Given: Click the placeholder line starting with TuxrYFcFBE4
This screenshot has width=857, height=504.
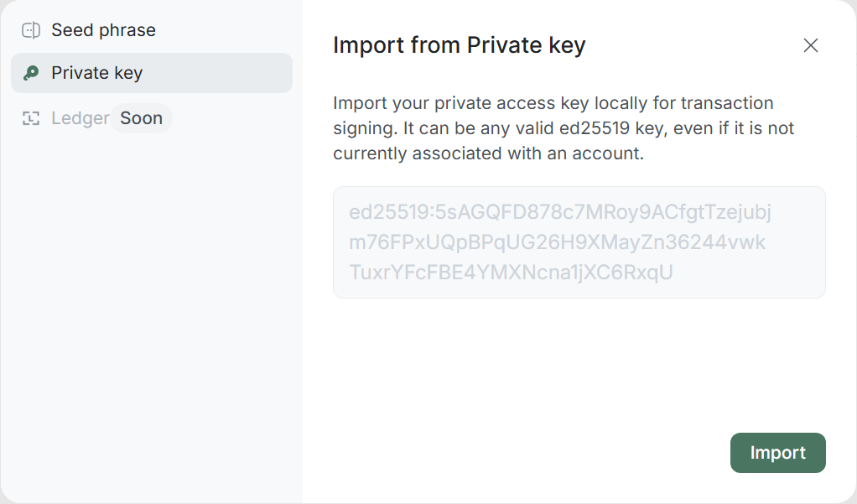Looking at the screenshot, I should (x=511, y=273).
